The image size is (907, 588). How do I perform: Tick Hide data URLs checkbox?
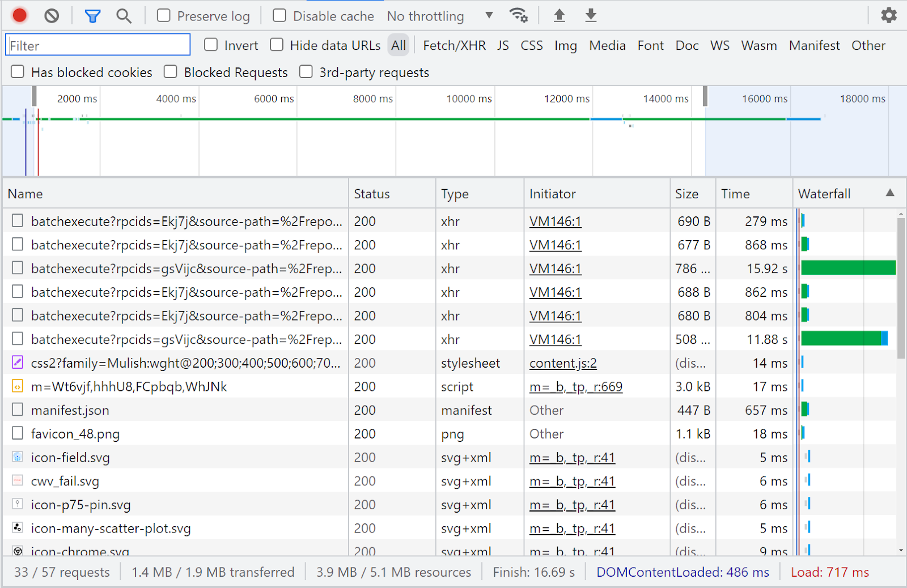click(277, 45)
